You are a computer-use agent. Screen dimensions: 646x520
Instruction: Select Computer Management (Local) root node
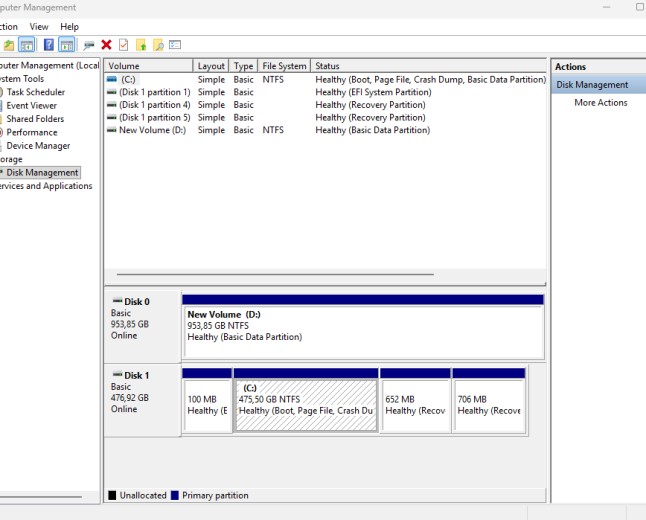click(49, 65)
